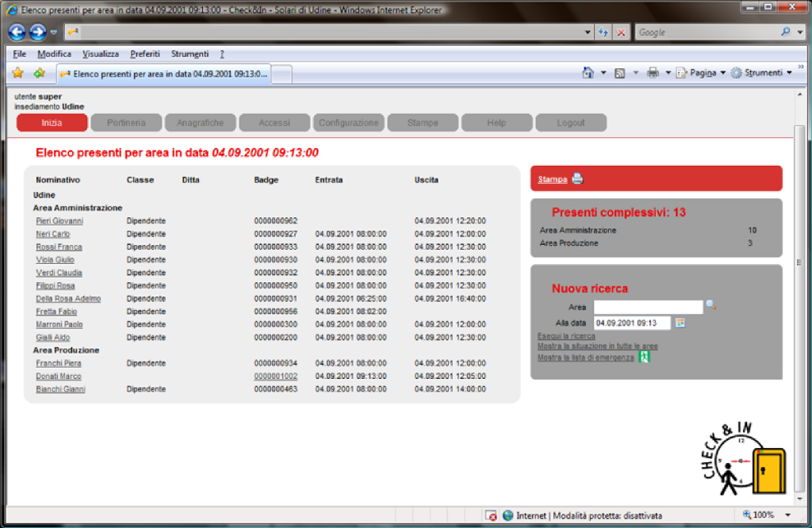Open the Visualizza menu
The width and height of the screenshot is (812, 528).
point(101,54)
